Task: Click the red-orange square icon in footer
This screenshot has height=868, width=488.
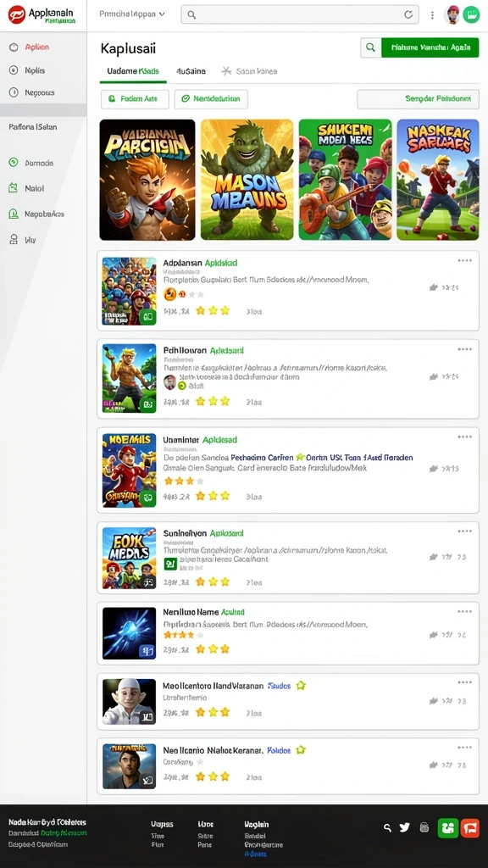Action: [x=470, y=828]
